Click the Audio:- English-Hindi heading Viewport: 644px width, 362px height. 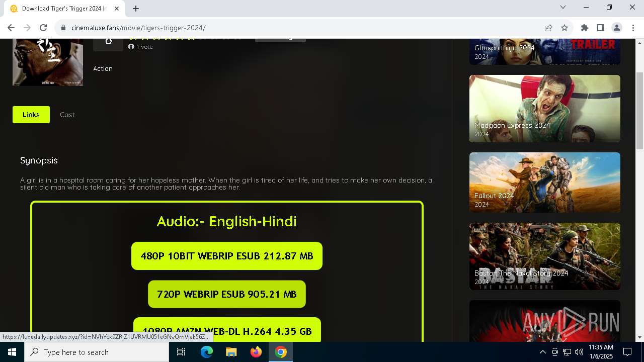click(227, 221)
